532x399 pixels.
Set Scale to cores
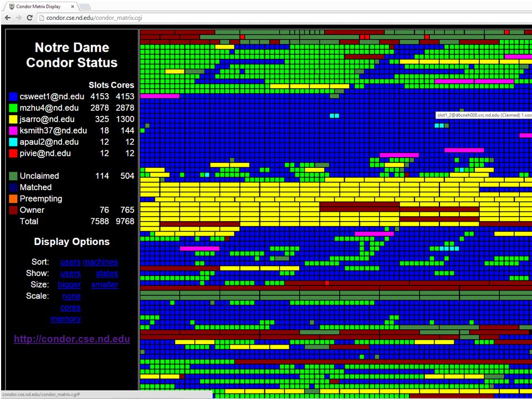70,308
